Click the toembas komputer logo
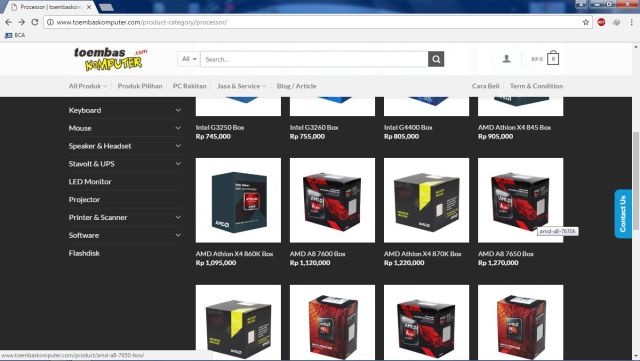The width and height of the screenshot is (640, 361). (x=110, y=59)
